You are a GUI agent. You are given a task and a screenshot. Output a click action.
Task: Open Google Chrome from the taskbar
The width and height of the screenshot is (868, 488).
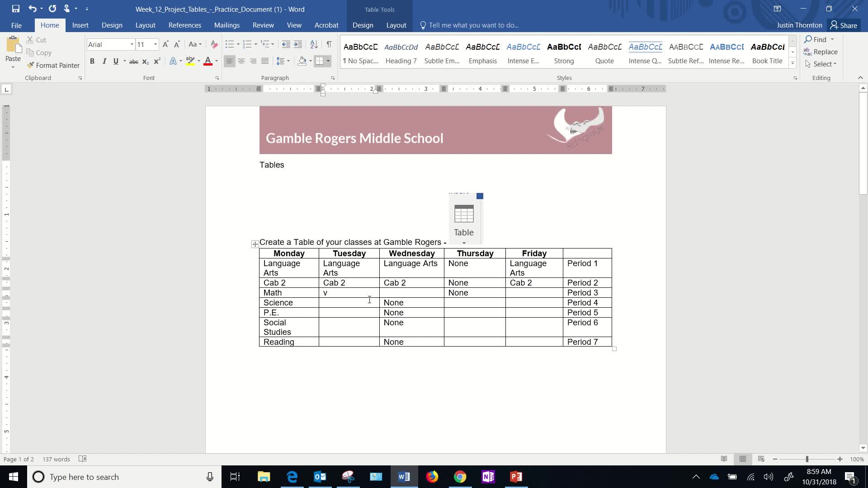460,477
